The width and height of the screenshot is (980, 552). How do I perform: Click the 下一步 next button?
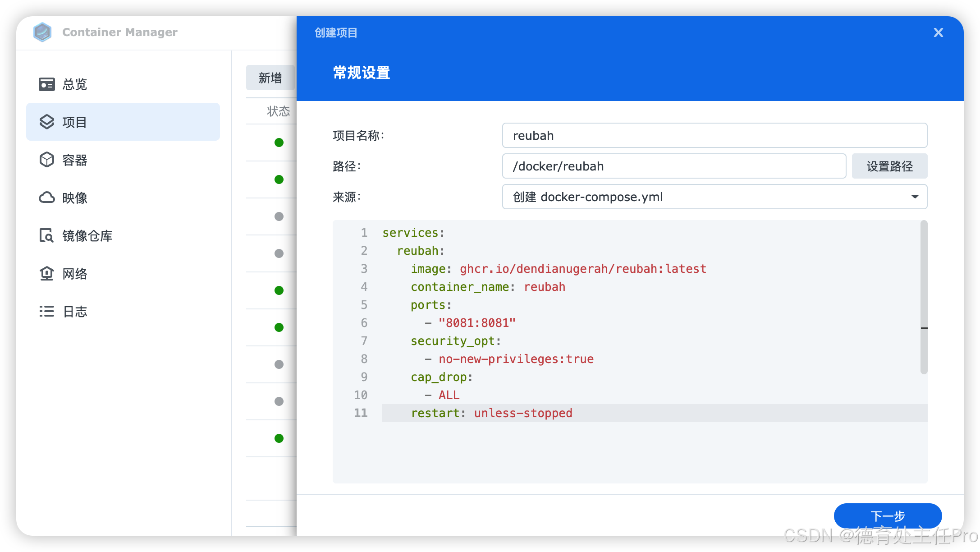tap(887, 515)
